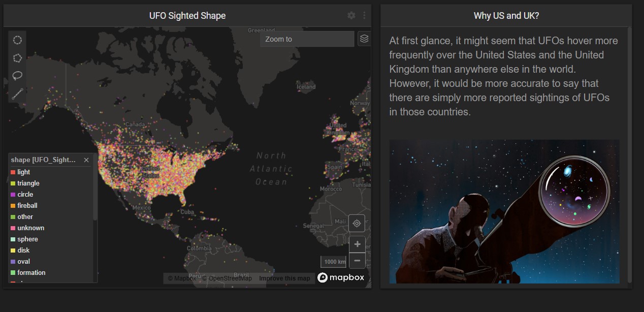This screenshot has height=312, width=644.
Task: Select the circle selection tool
Action: (x=17, y=40)
